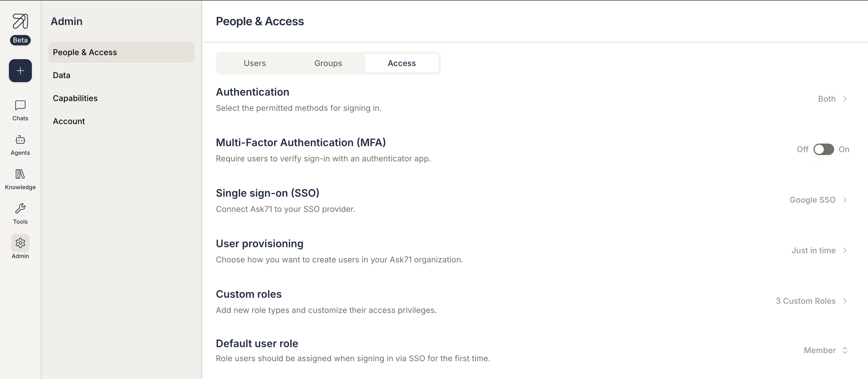This screenshot has height=379, width=868.
Task: Click 'Require users to verify sign-in' description
Action: [x=323, y=159]
